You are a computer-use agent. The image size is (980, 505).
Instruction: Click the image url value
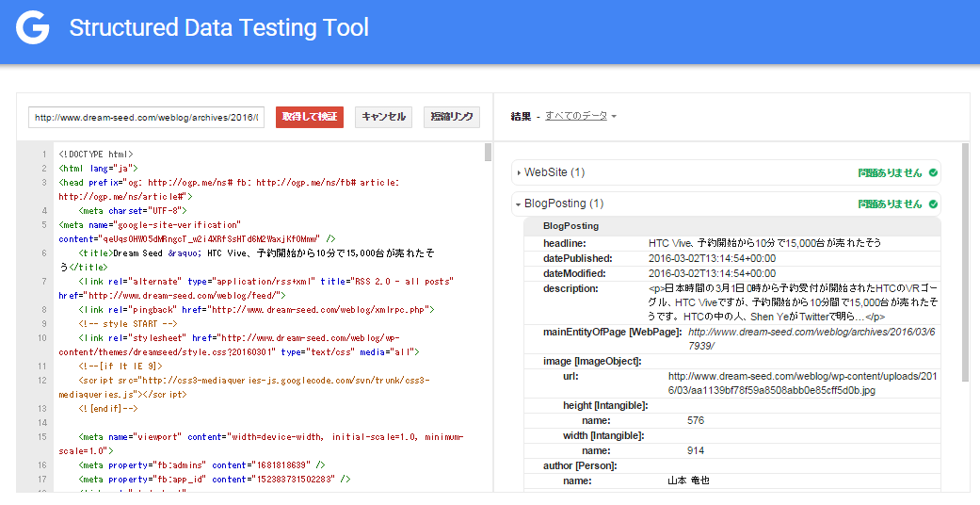[802, 383]
